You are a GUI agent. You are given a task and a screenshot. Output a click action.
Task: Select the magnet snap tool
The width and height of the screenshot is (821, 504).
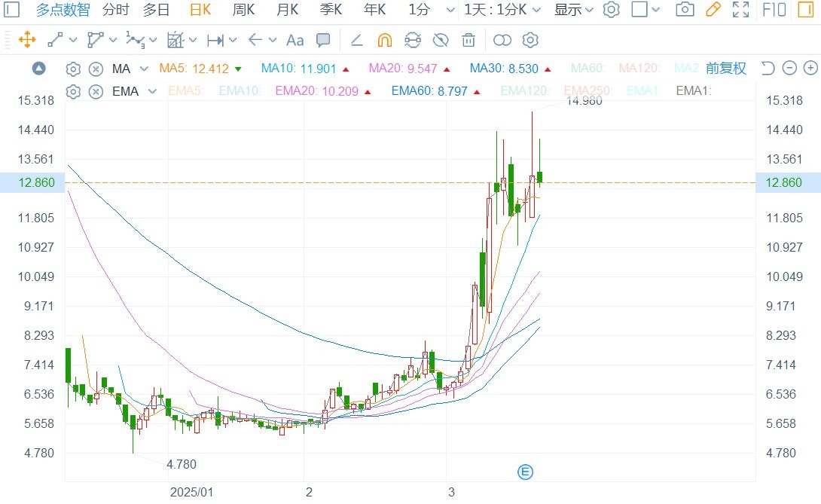click(x=384, y=40)
